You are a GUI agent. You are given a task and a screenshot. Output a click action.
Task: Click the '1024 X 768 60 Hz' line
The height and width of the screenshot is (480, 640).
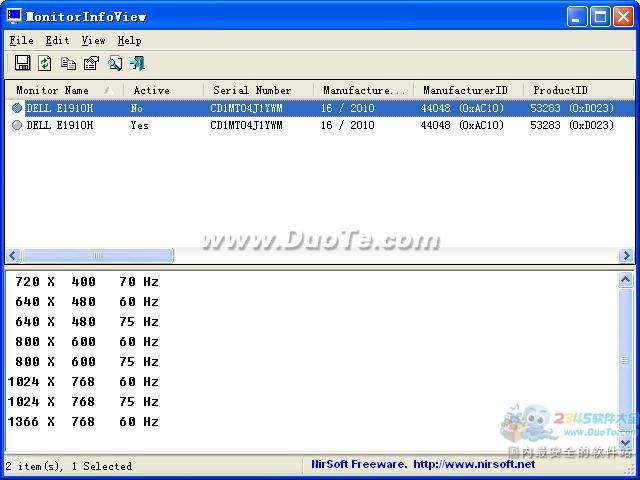click(x=83, y=382)
